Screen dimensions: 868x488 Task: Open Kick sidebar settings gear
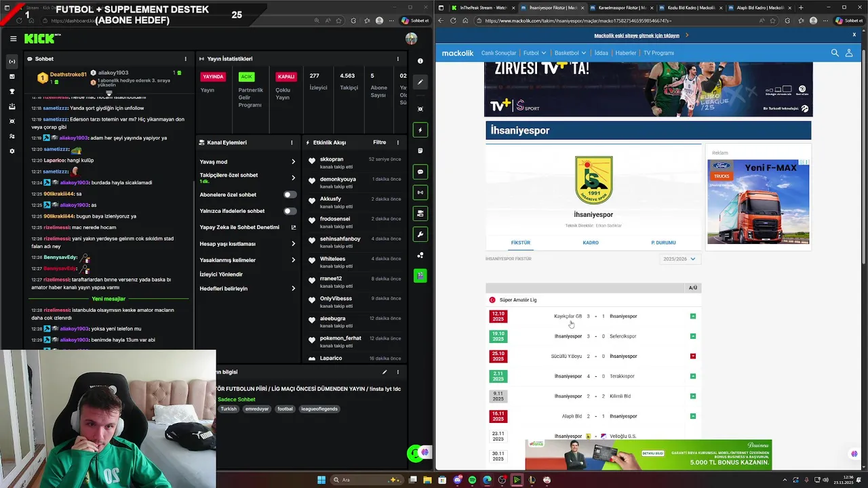click(x=12, y=151)
